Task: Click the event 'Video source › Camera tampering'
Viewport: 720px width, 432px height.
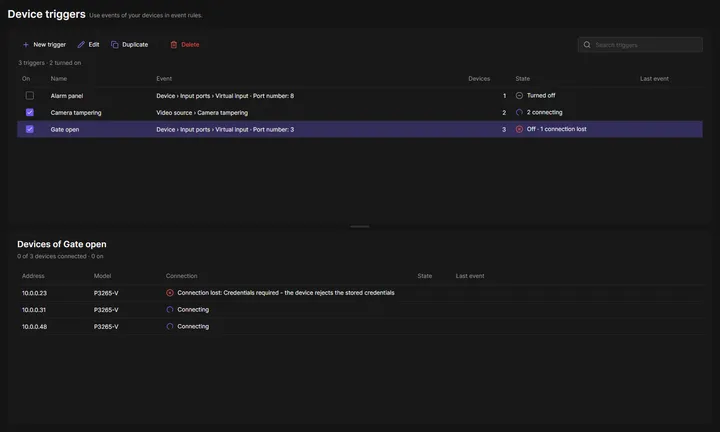Action: 202,112
